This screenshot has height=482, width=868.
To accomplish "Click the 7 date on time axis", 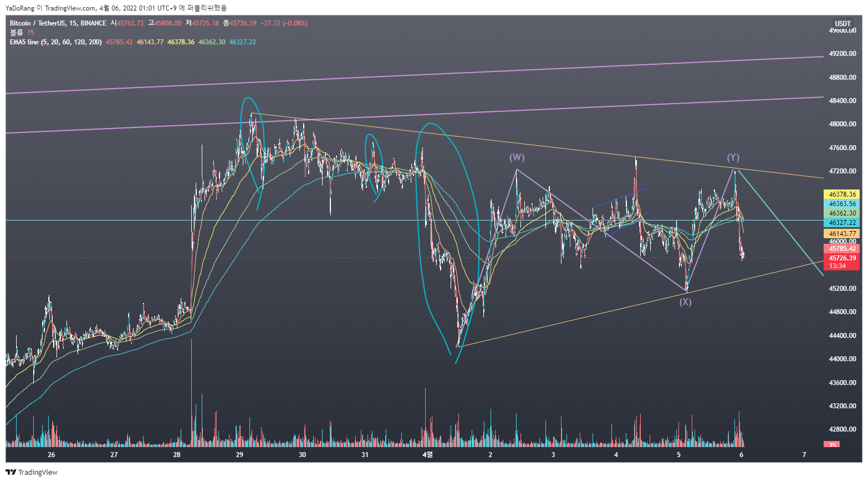I will pos(804,455).
